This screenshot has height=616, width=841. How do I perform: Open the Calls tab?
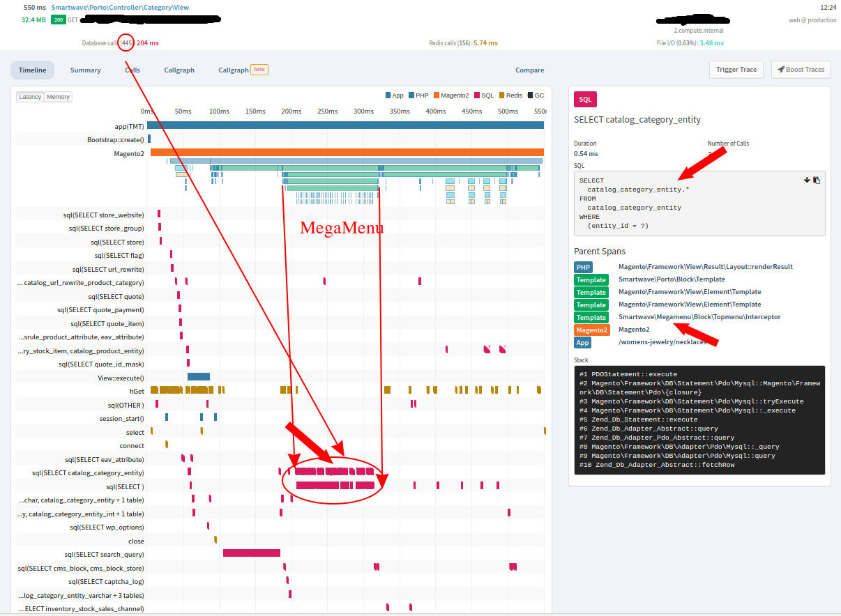132,70
